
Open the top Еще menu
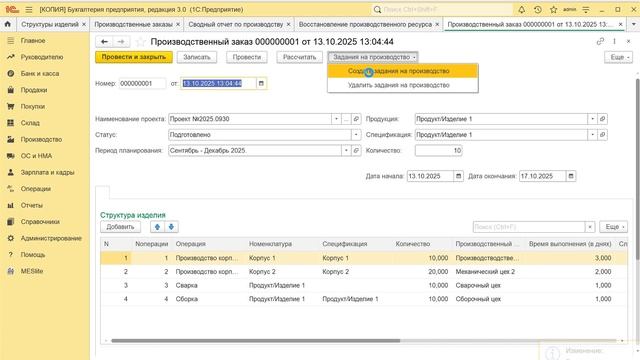tap(618, 57)
